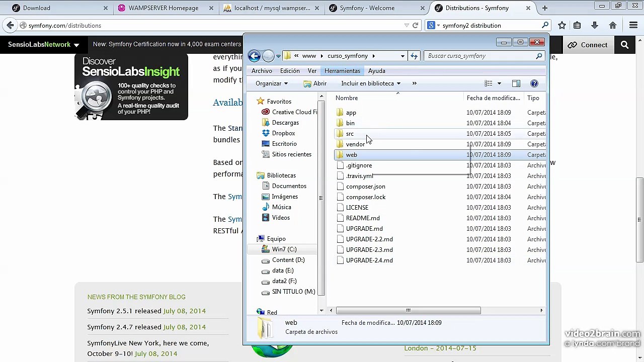Viewport: 644px width, 362px height.
Task: Click the www breadcrumb in address bar
Action: [x=309, y=56]
